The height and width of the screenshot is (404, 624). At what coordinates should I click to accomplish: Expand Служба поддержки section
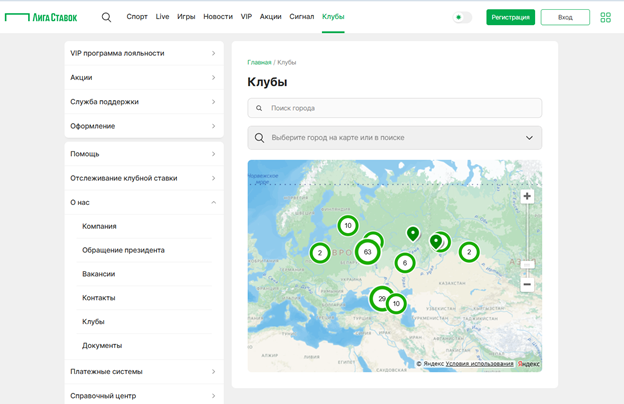coord(144,102)
